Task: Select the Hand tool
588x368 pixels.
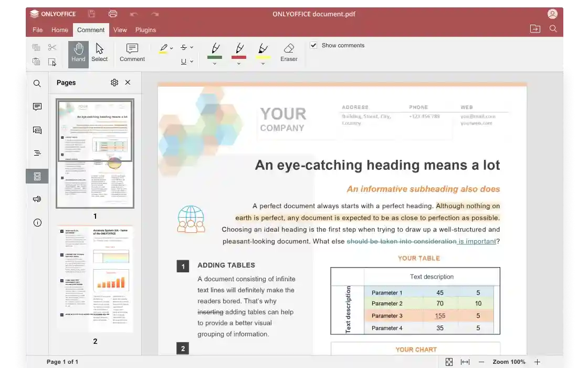Action: click(x=78, y=53)
